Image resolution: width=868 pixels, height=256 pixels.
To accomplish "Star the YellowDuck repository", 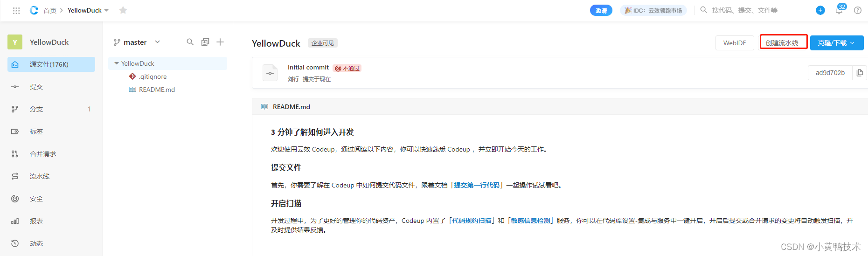I will click(x=123, y=10).
